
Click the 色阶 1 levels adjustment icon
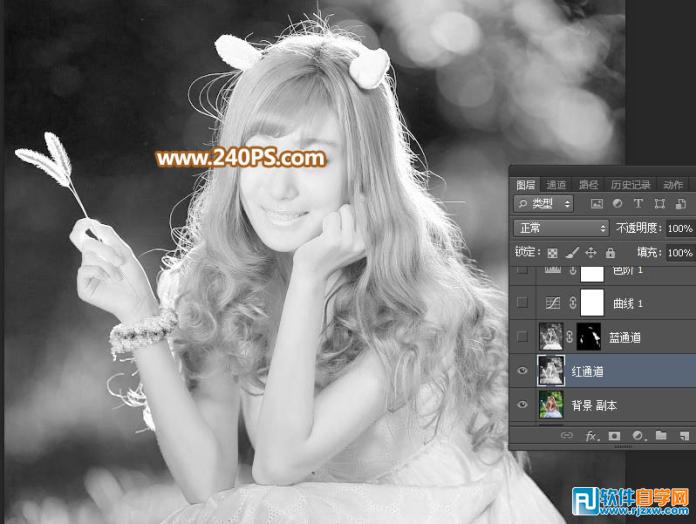(553, 270)
